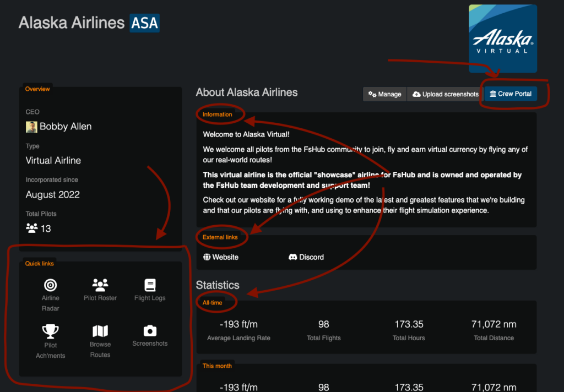This screenshot has width=564, height=392.
Task: Click the ASA airline code badge
Action: 145,23
